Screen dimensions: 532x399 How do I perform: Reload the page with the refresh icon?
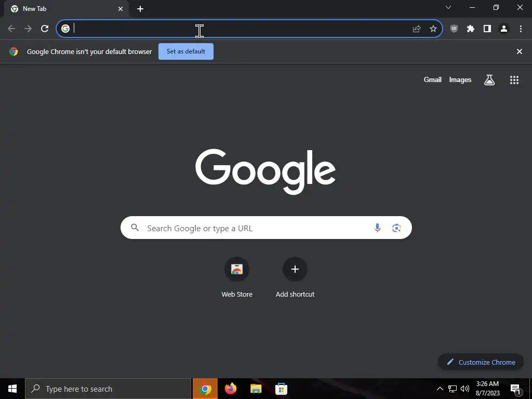pos(45,29)
